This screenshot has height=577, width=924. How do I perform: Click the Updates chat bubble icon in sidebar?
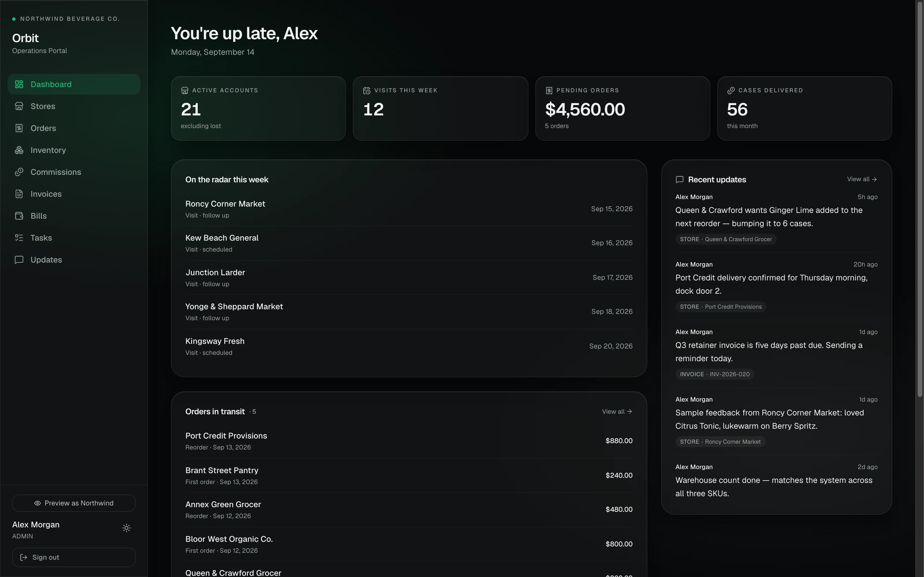point(19,260)
